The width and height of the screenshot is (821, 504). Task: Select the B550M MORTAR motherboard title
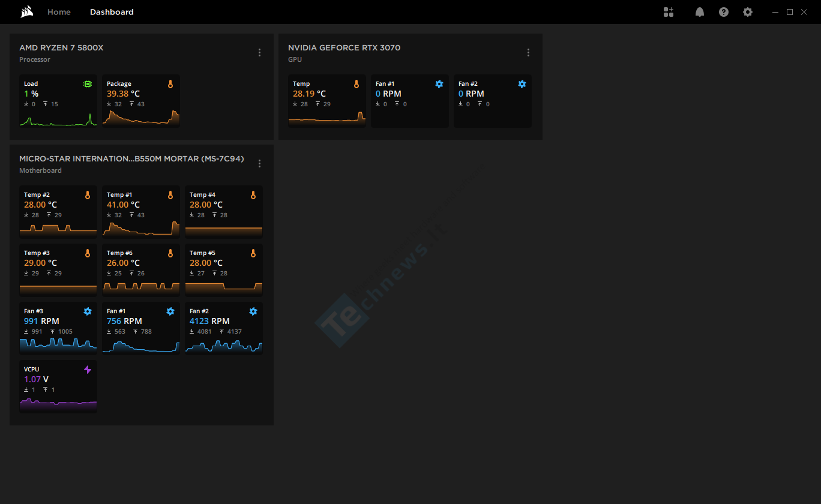point(131,159)
